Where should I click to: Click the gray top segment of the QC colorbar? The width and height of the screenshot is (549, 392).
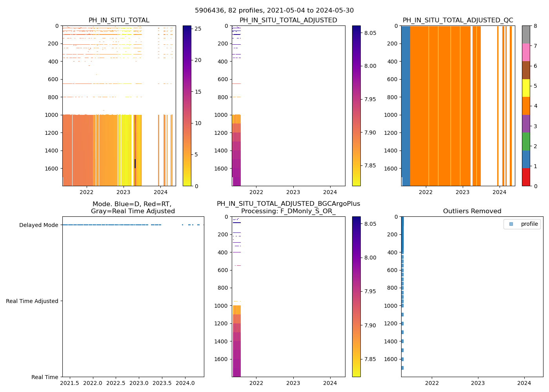(x=526, y=34)
